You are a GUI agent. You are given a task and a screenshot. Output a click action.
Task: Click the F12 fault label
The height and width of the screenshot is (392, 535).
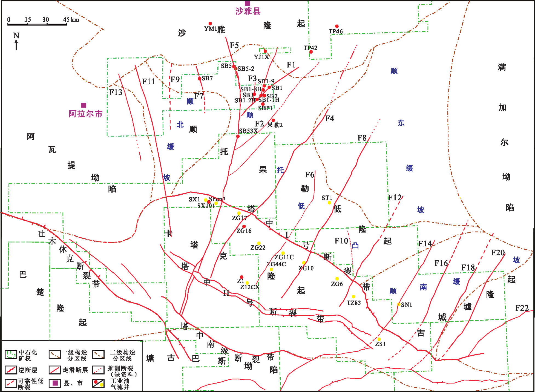tap(395, 198)
